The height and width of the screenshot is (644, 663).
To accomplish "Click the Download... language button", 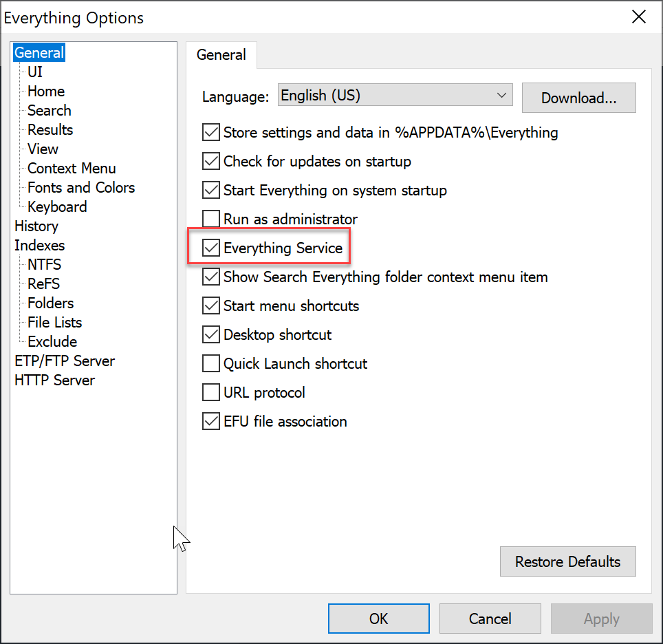I will pyautogui.click(x=578, y=98).
